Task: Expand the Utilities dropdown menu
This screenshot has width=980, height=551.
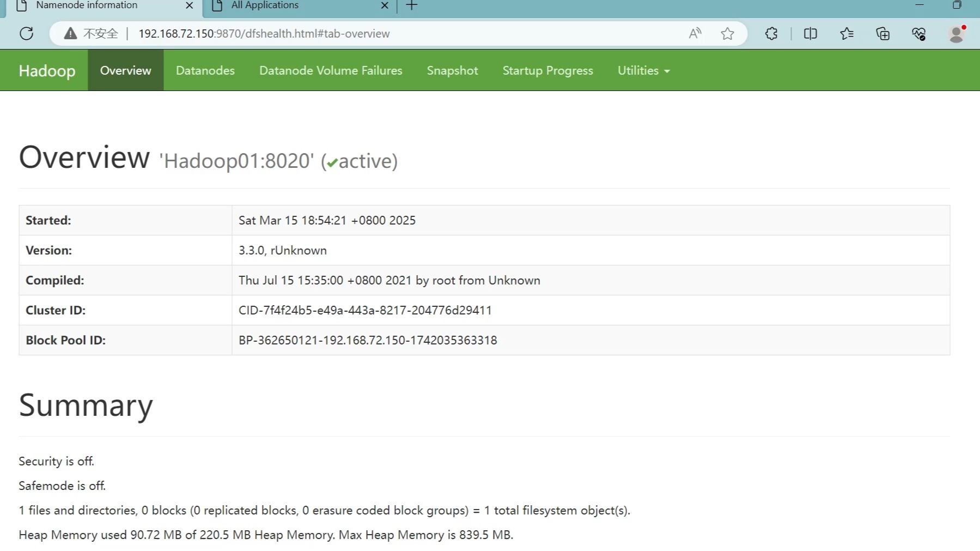Action: (x=643, y=70)
